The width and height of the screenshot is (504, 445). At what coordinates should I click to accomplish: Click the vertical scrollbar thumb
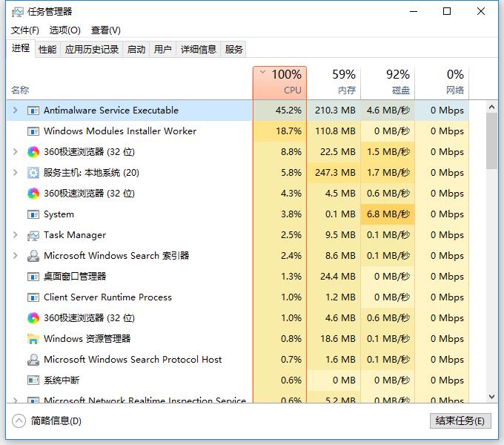pyautogui.click(x=491, y=140)
